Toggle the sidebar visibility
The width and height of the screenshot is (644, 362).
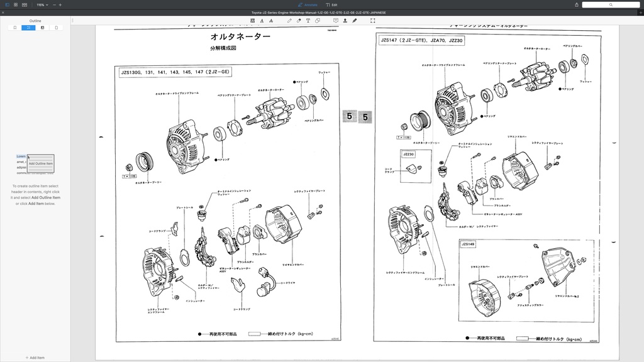point(7,4)
